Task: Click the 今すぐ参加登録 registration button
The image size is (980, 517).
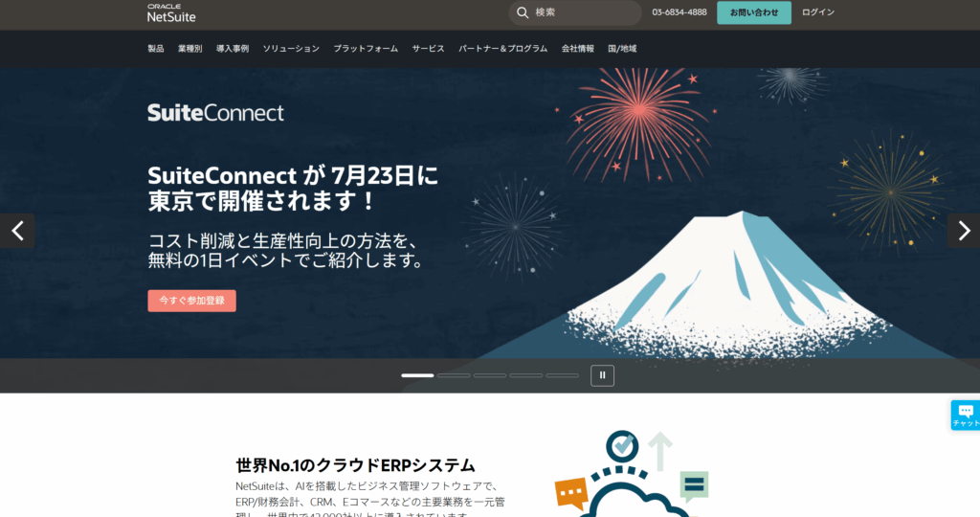Action: (191, 301)
